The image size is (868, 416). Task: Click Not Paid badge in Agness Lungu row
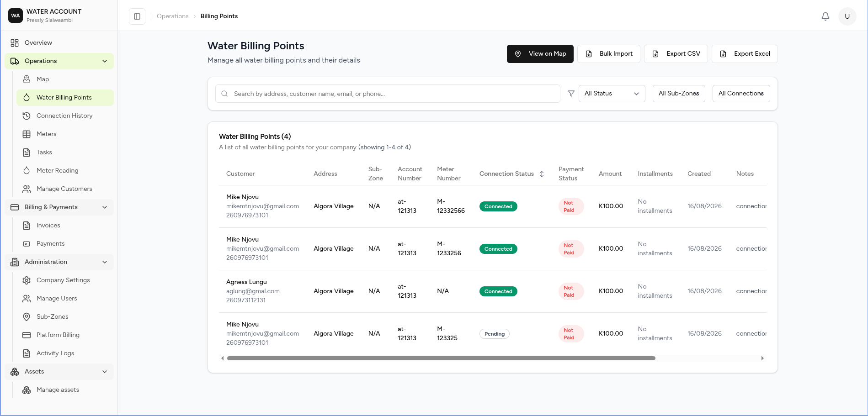tap(571, 291)
